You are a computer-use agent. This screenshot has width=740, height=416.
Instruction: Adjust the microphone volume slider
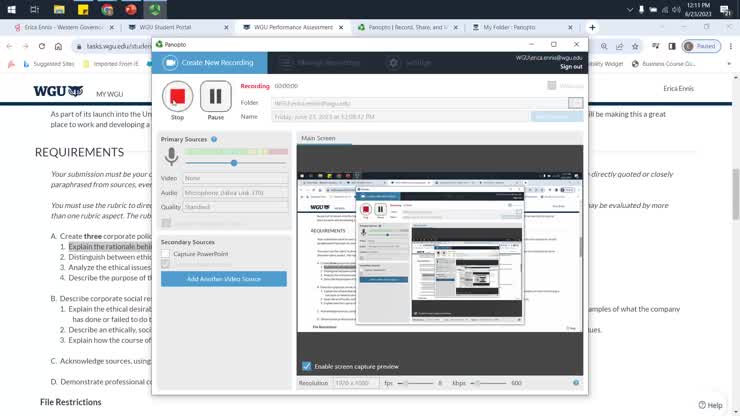coord(234,163)
